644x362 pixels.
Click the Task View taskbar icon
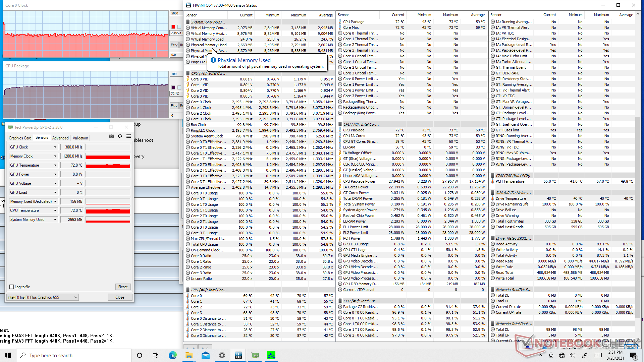pos(156,355)
